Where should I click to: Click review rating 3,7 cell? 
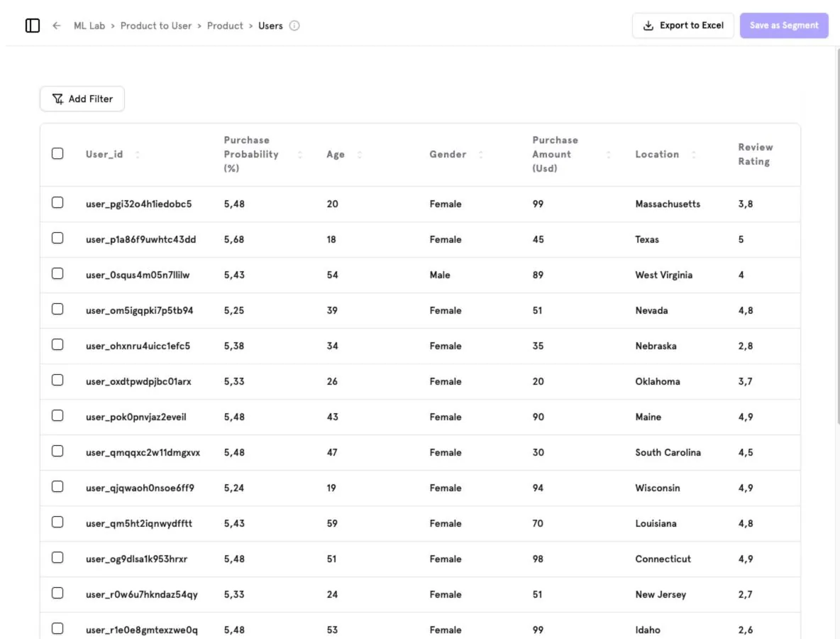[745, 381]
